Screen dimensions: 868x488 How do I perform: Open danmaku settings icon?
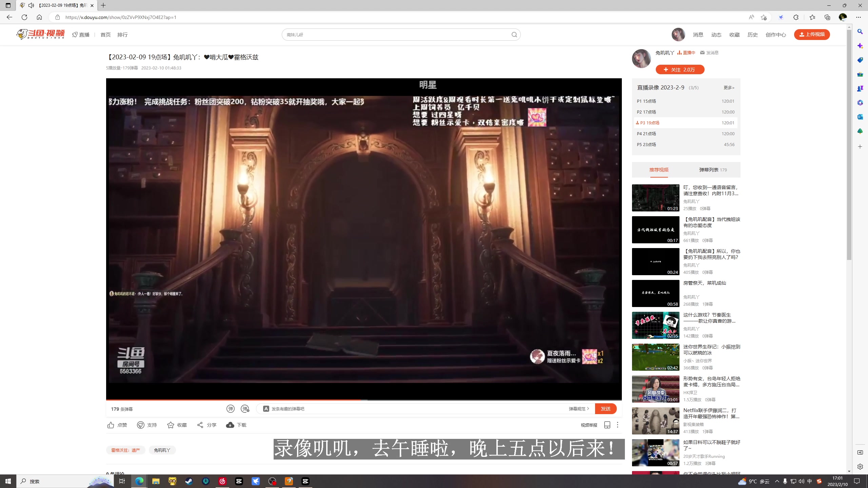pyautogui.click(x=245, y=409)
